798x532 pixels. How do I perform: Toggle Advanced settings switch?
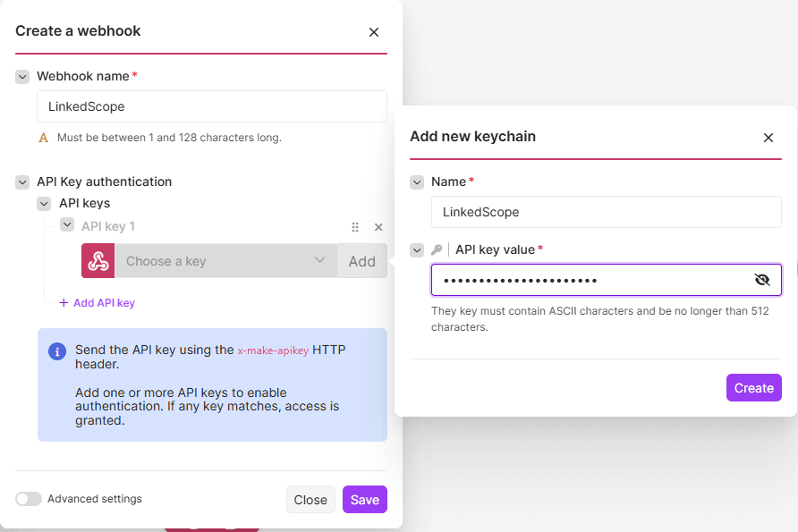click(x=29, y=498)
